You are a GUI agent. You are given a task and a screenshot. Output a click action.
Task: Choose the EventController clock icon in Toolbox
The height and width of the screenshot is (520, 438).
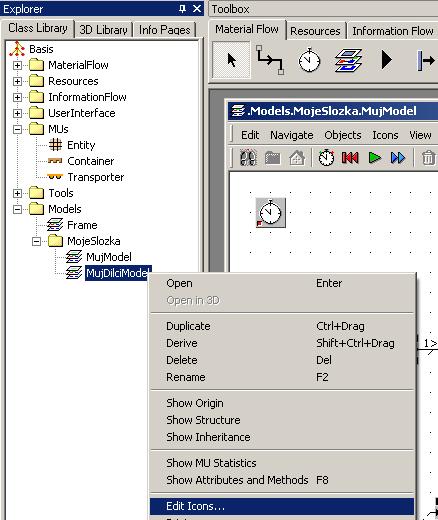point(309,60)
